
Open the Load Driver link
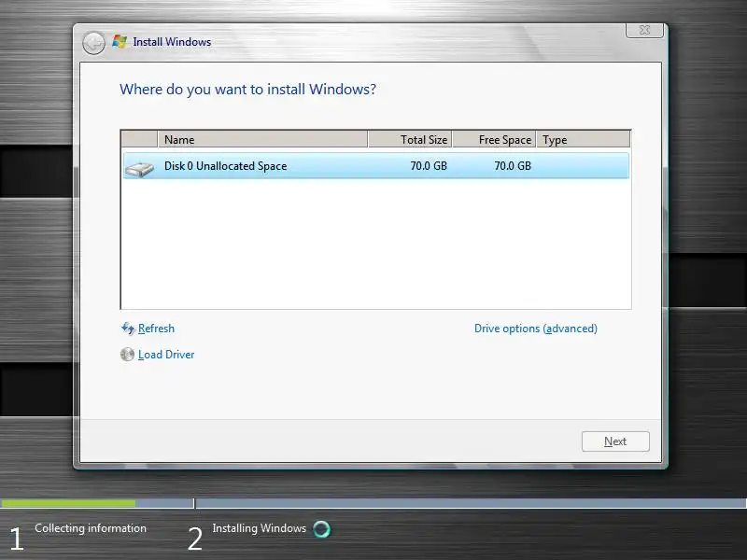(x=166, y=355)
